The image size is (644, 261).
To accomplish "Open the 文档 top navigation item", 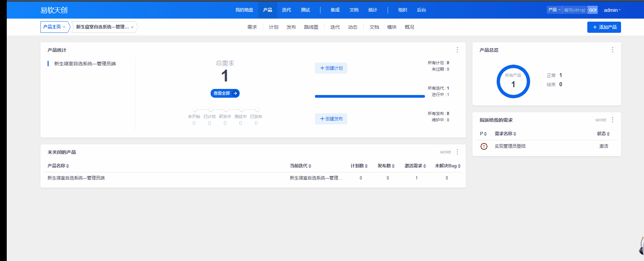I will 354,10.
